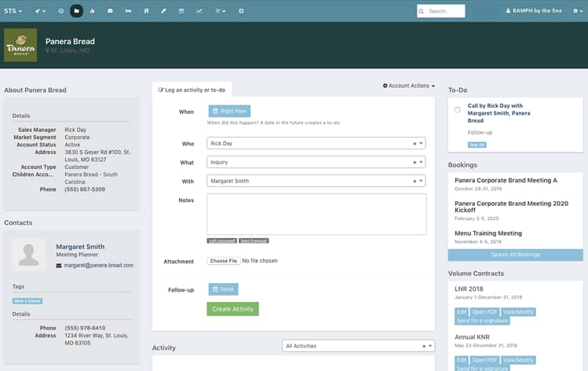The height and width of the screenshot is (371, 588).
Task: Open Margaret Smith contact link
Action: [x=80, y=247]
